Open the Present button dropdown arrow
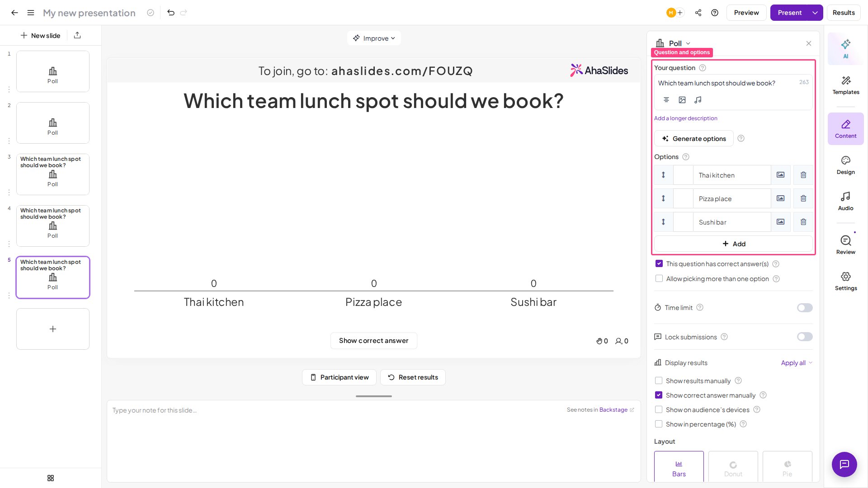This screenshot has height=488, width=868. (x=815, y=13)
